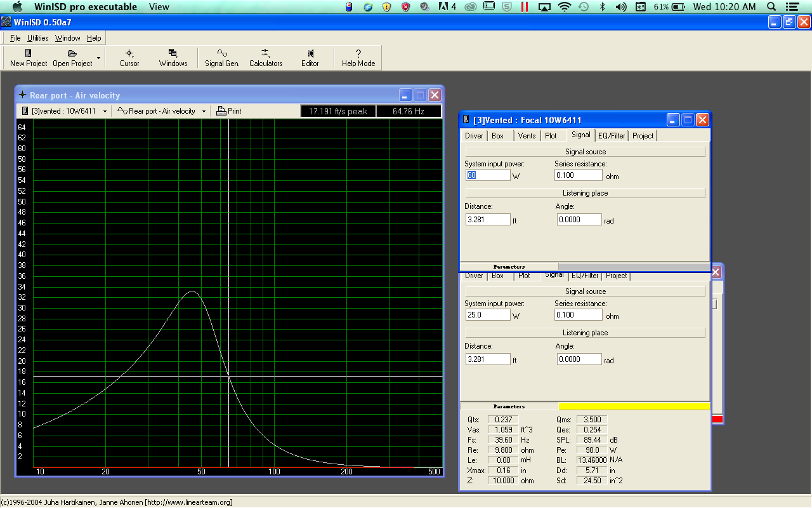Open the Help menu
Viewport: 812px width, 508px height.
point(94,38)
